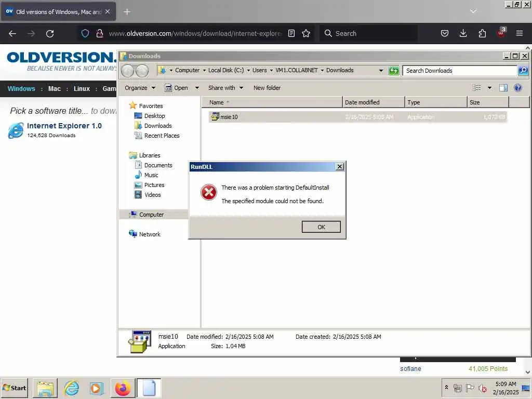Bookmark this page with the star icon
Viewport: 532px width, 399px height.
coord(306,33)
